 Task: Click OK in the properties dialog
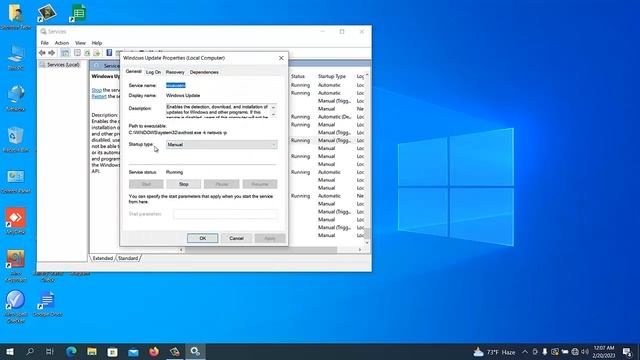click(202, 238)
